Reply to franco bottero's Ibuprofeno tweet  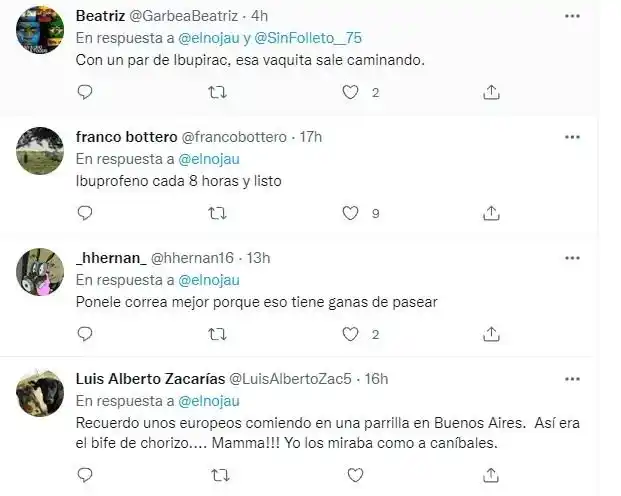[85, 212]
